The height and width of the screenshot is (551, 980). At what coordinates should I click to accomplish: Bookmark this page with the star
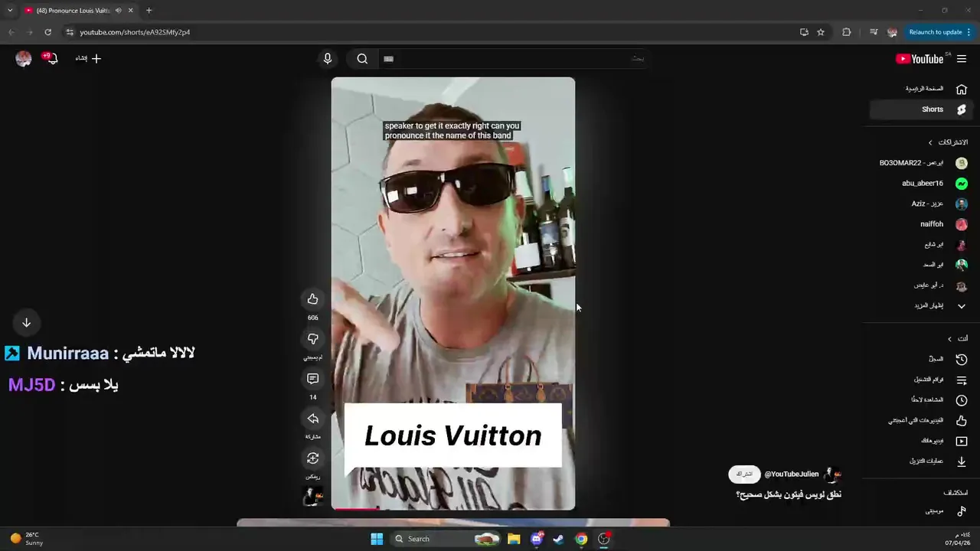(821, 32)
